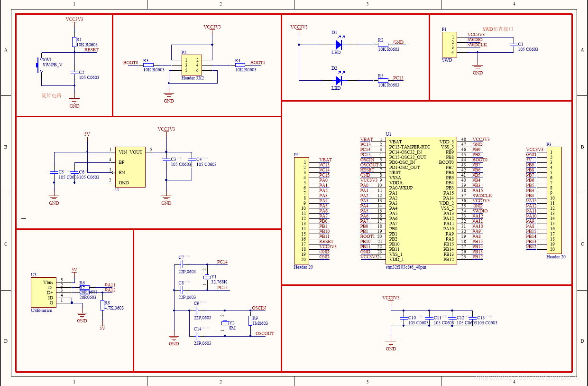Viewport: 588px width, 386px height.
Task: Click the OSCOUT net label by crystal
Action: [264, 334]
